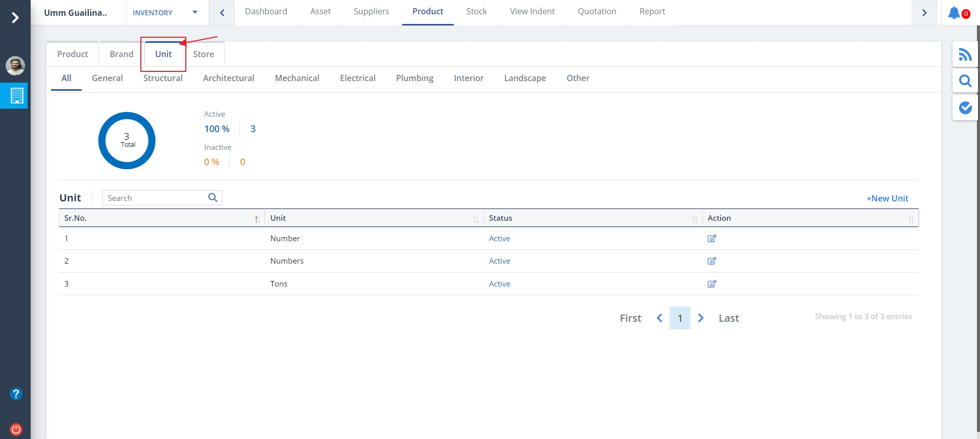Click the user profile avatar
Screen dimensions: 980x439
tap(15, 66)
